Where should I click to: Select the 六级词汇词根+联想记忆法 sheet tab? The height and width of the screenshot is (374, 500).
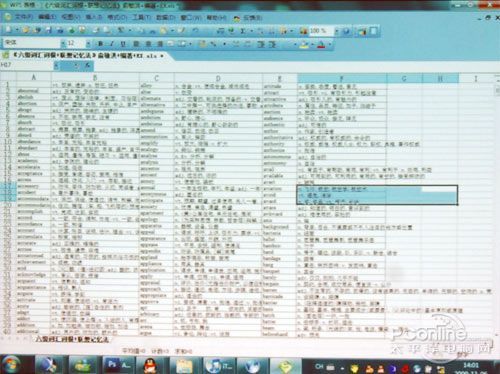(x=72, y=340)
